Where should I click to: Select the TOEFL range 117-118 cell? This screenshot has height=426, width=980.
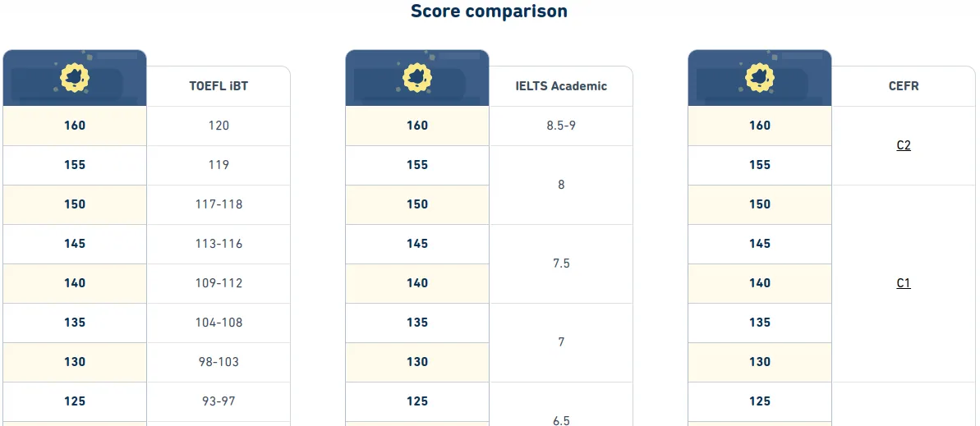click(x=219, y=204)
